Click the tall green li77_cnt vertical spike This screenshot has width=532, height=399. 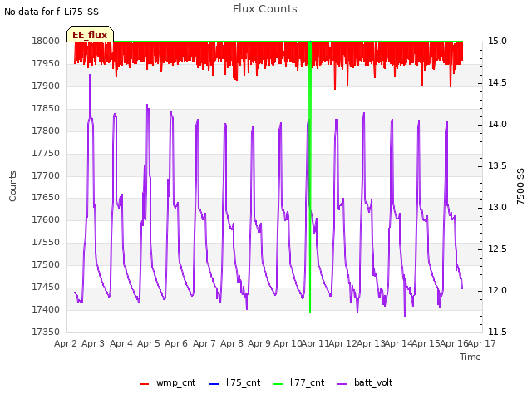(310, 176)
